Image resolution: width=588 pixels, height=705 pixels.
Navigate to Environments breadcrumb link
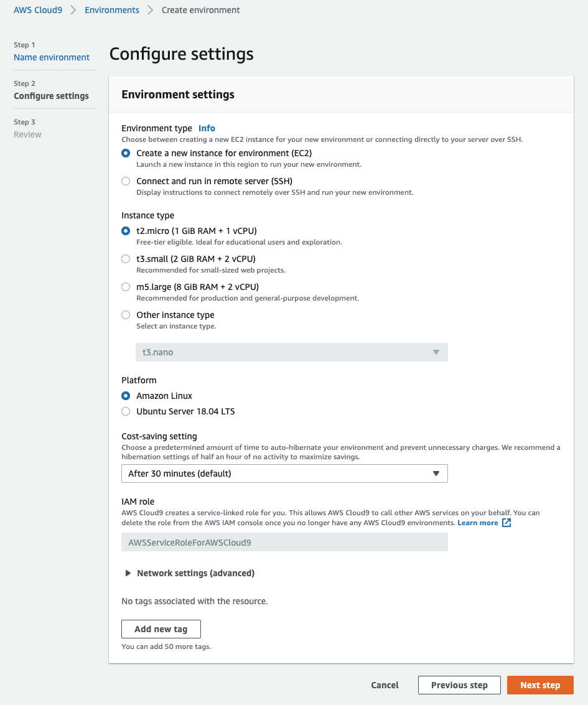pos(112,10)
